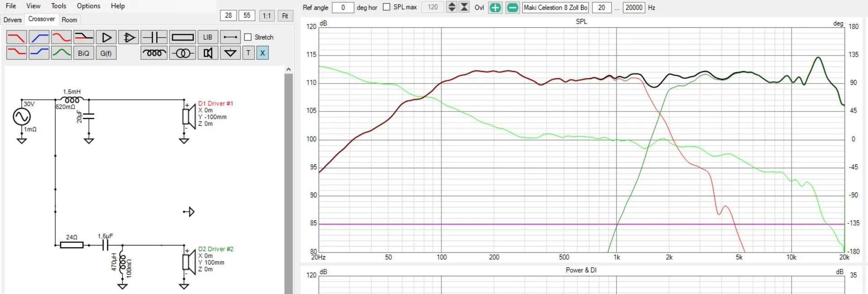Add a capacitor component

154,37
